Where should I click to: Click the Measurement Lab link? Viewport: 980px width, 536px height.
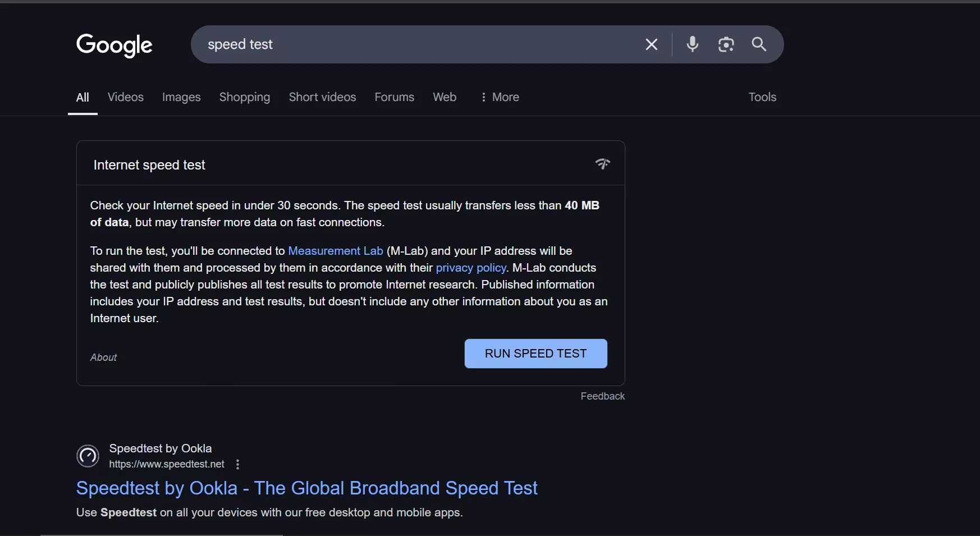(335, 251)
